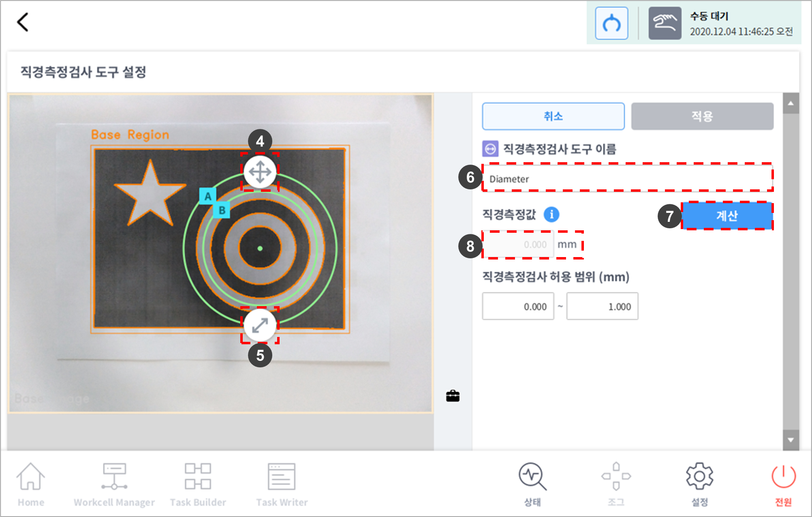Click the move-handle crosshair on the circle
This screenshot has height=517, width=812.
pyautogui.click(x=260, y=172)
